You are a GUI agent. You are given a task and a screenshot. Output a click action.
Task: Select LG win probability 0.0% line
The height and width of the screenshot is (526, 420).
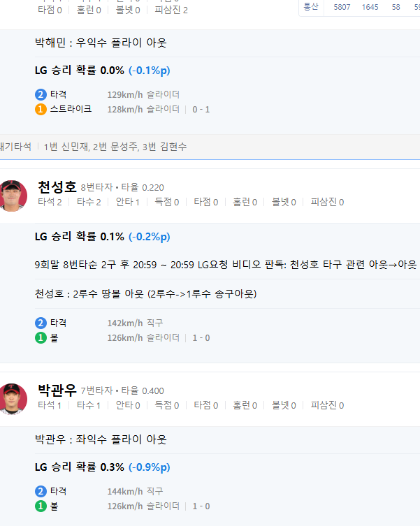102,71
